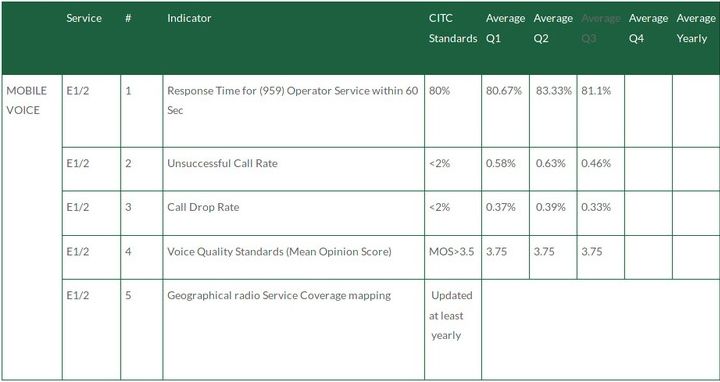Select "3.75" in the Average Q2 column

coord(544,252)
